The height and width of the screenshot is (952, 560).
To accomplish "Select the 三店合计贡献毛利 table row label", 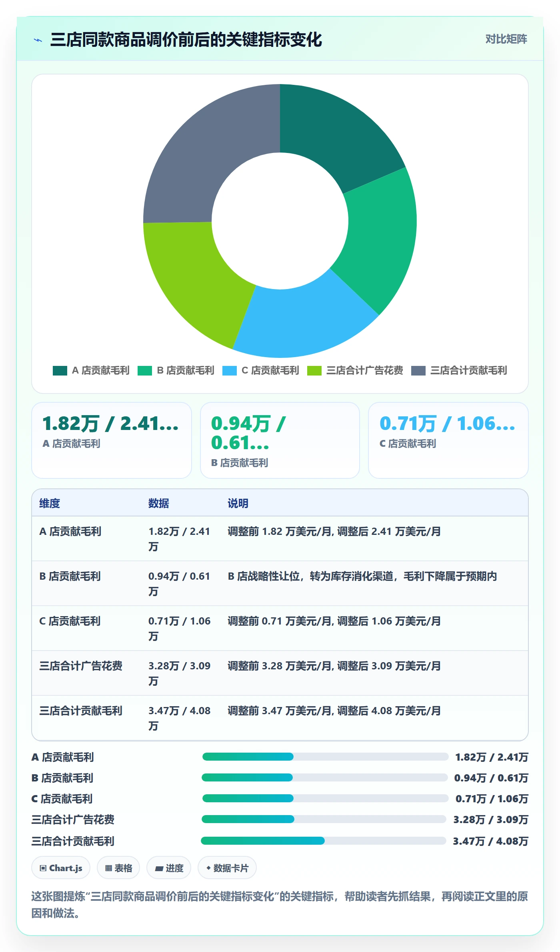I will pyautogui.click(x=81, y=711).
